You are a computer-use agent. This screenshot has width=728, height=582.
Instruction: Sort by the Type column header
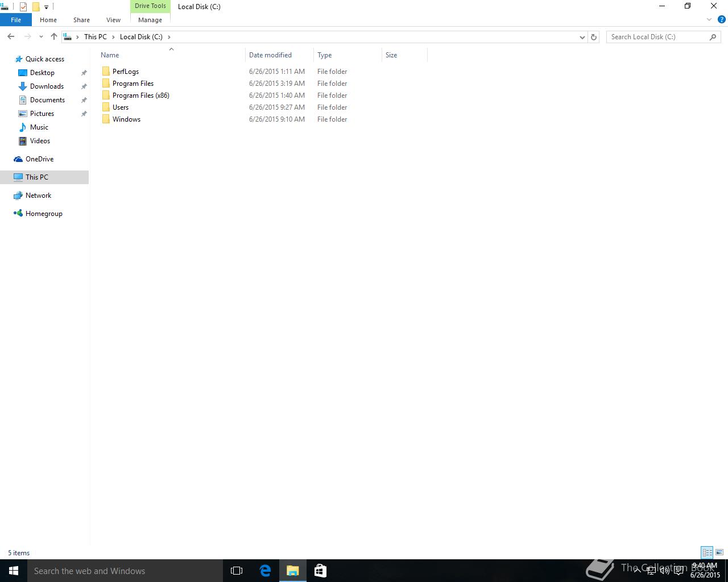pyautogui.click(x=348, y=55)
